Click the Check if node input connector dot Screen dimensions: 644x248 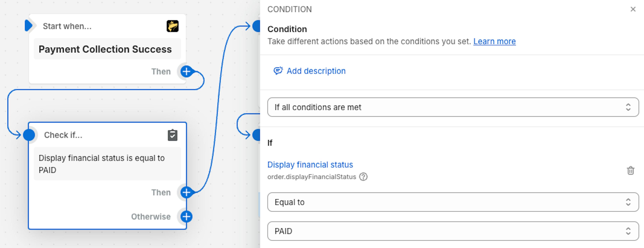click(29, 135)
